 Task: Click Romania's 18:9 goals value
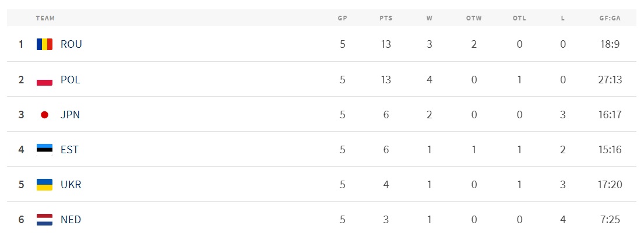610,44
